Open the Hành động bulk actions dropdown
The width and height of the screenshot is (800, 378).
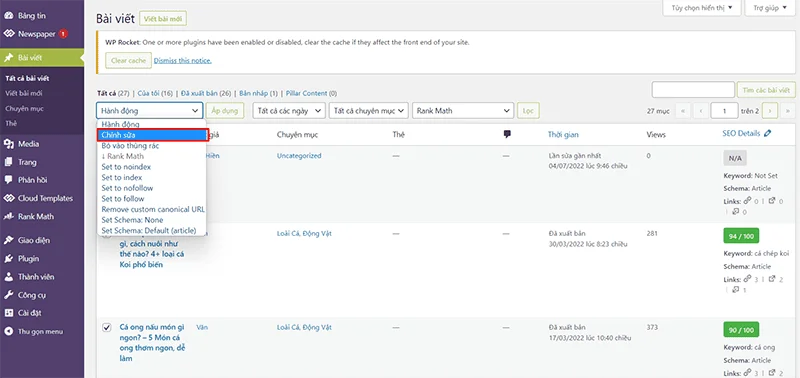149,110
